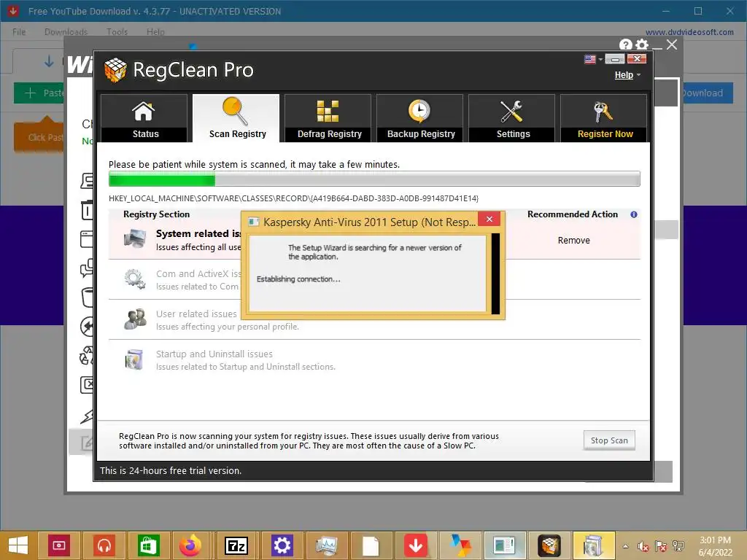Click the Establishing connection status text
This screenshot has height=560, width=747.
pyautogui.click(x=298, y=279)
